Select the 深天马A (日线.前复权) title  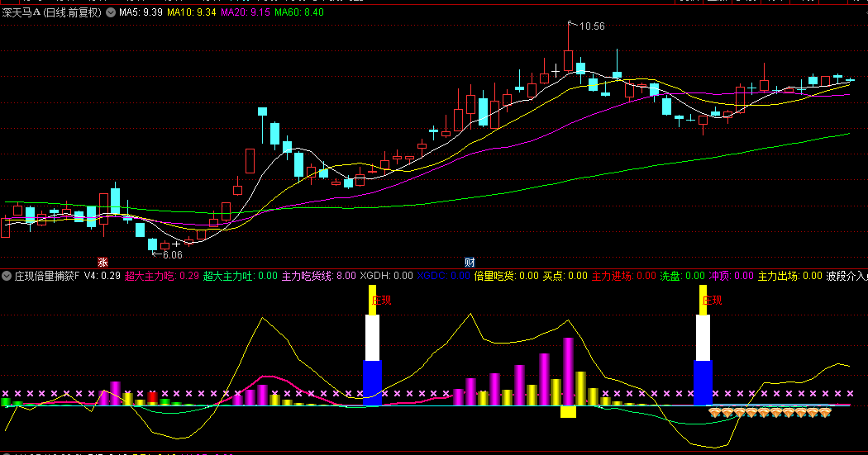pos(52,12)
